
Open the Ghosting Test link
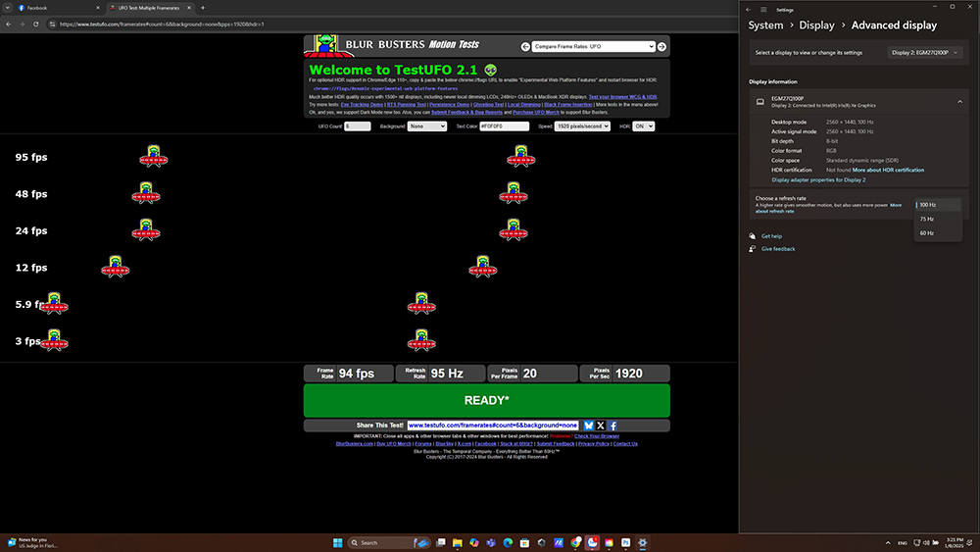[488, 104]
